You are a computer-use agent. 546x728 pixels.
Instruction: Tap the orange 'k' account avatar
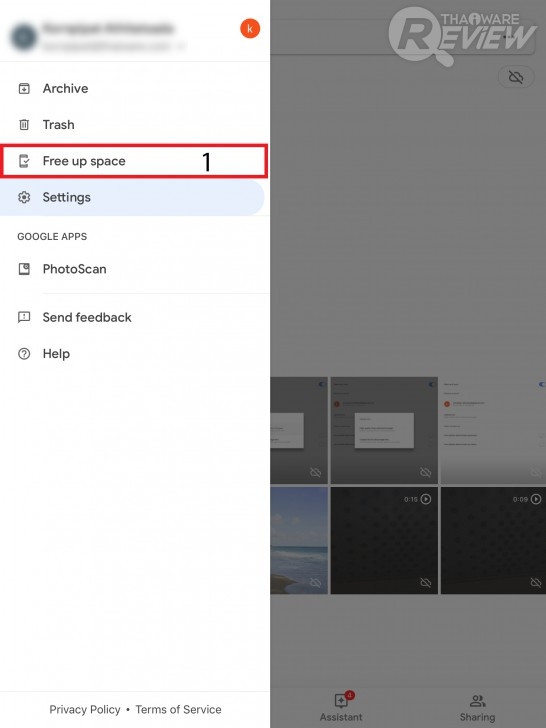pos(250,29)
